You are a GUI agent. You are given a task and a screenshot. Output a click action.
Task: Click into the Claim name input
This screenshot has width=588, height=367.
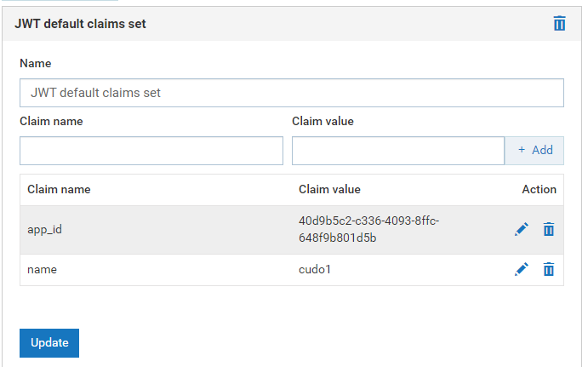(151, 151)
